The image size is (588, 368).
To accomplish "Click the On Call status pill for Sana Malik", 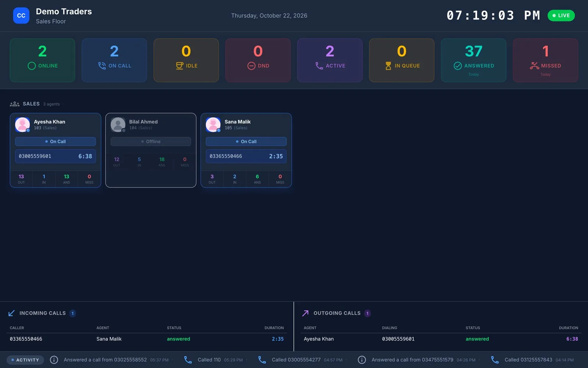I will [x=246, y=142].
